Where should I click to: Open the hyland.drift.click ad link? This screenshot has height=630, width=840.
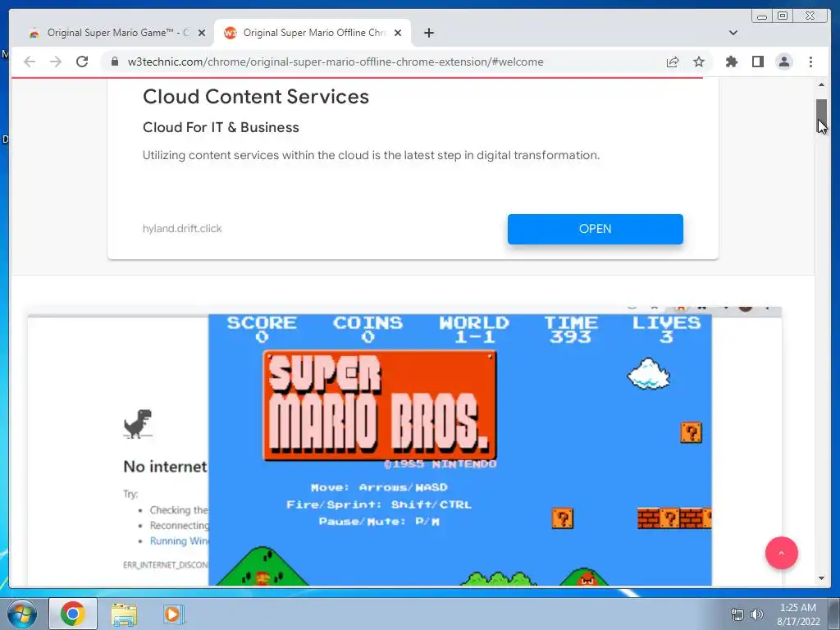[x=182, y=228]
